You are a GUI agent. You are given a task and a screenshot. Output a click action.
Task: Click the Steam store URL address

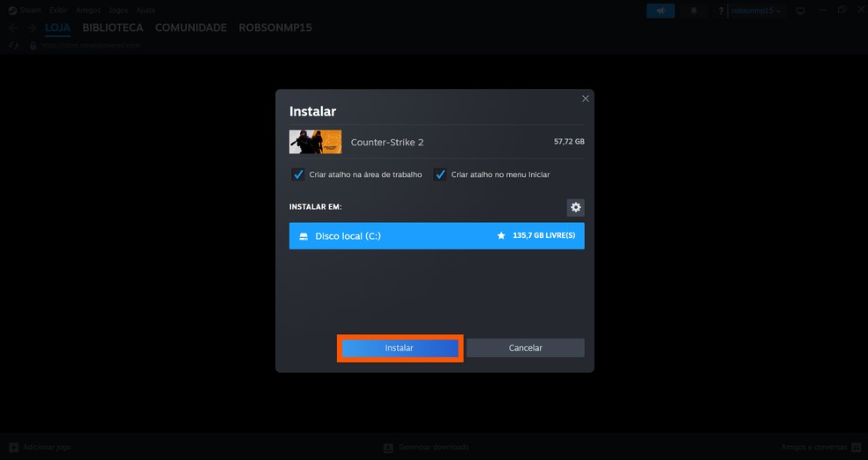click(x=92, y=46)
